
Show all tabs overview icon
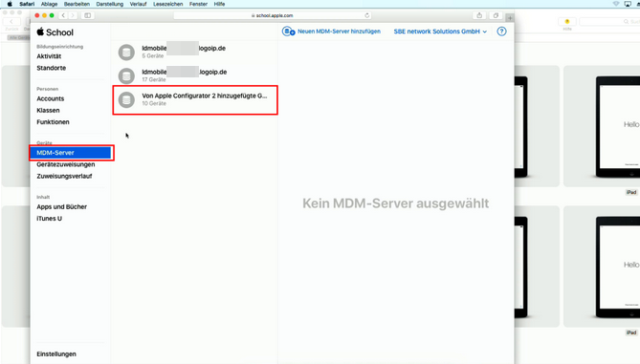496,15
